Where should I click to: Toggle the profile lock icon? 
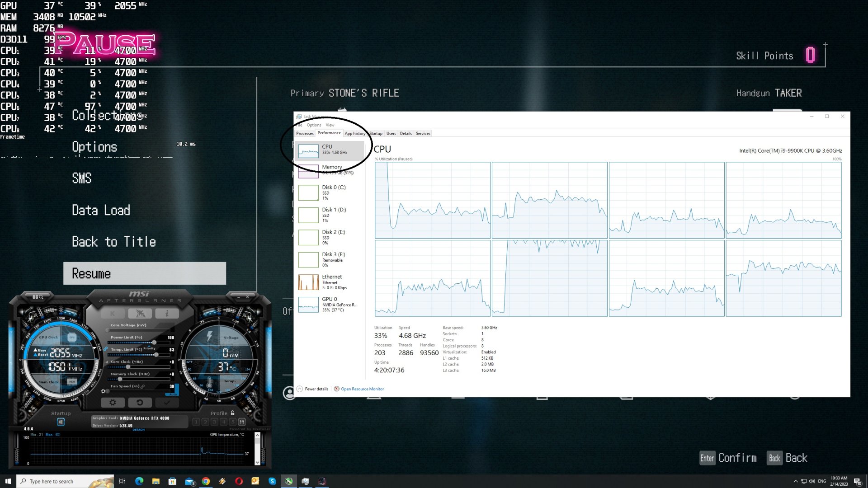[x=233, y=413]
